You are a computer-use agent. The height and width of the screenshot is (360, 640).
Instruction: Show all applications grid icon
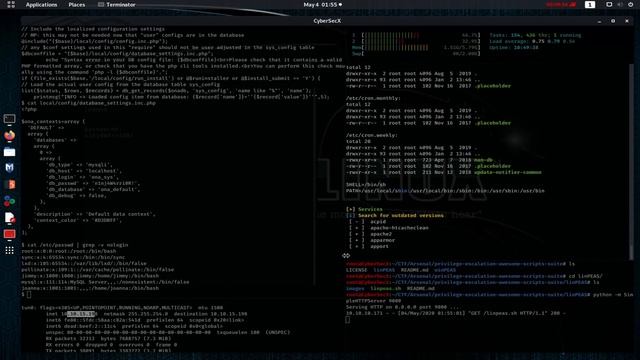pyautogui.click(x=9, y=250)
